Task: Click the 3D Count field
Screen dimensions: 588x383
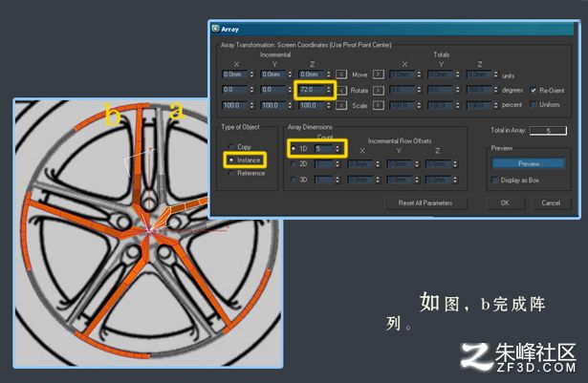Action: 324,180
